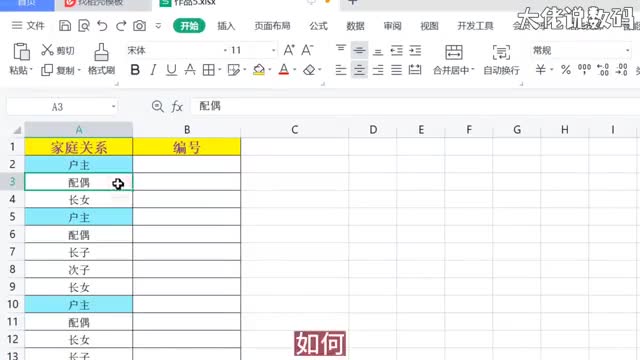Click the formula bar input showing 配偶
Image resolution: width=640 pixels, height=360 pixels.
(415, 107)
